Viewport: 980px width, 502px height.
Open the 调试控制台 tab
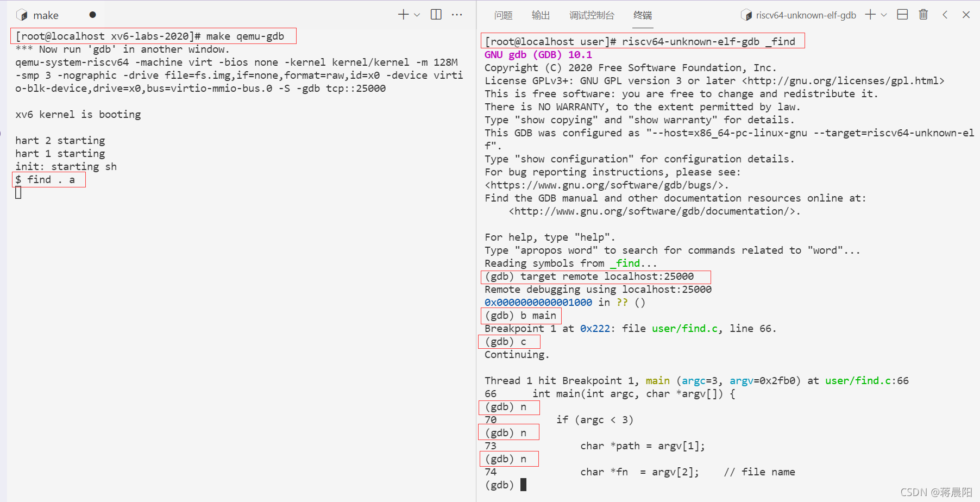click(x=592, y=15)
